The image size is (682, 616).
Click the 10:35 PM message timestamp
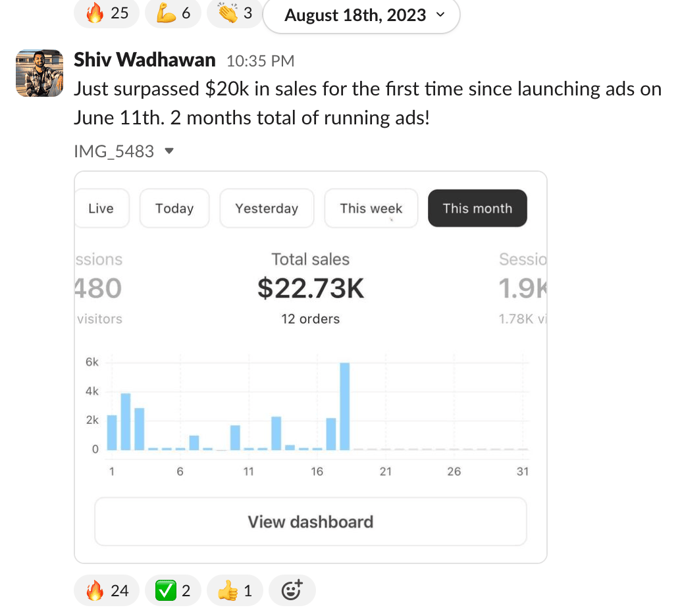260,61
